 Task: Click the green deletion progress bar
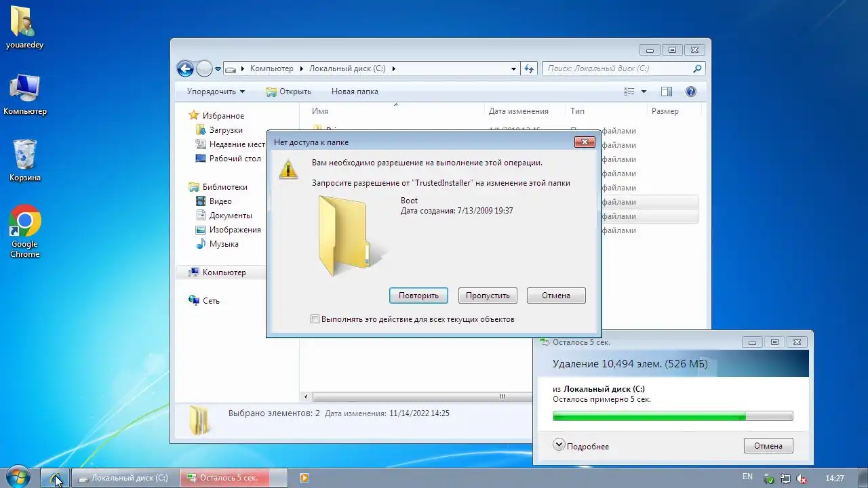pos(673,416)
